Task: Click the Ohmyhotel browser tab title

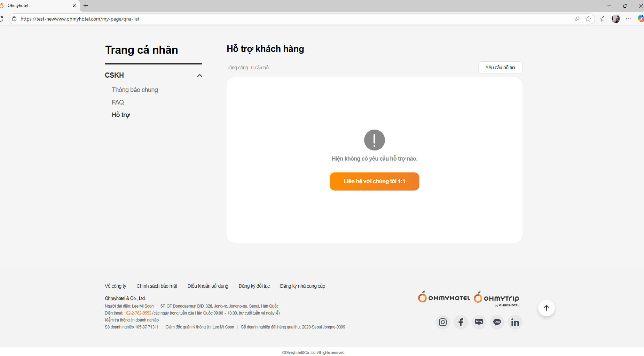Action: click(18, 6)
